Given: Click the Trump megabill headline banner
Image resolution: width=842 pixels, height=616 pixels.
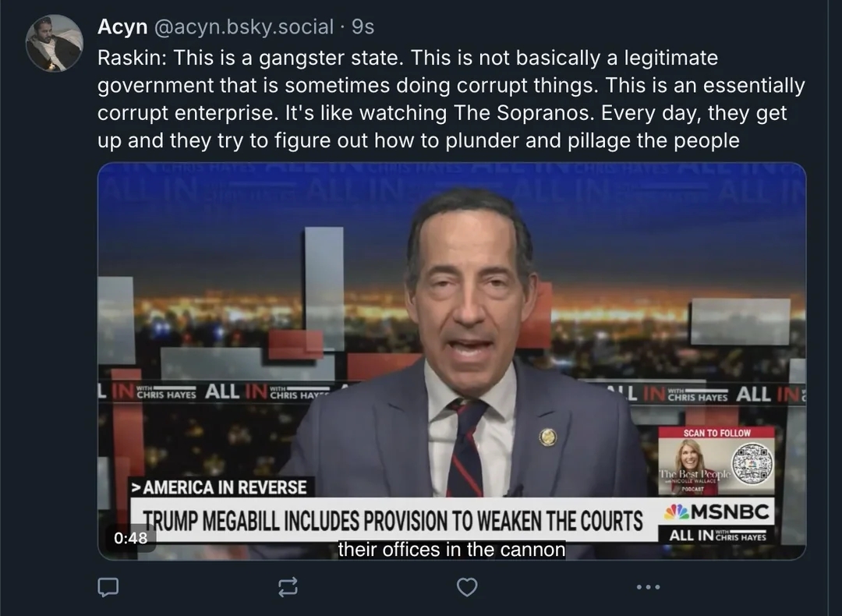Looking at the screenshot, I should 392,521.
